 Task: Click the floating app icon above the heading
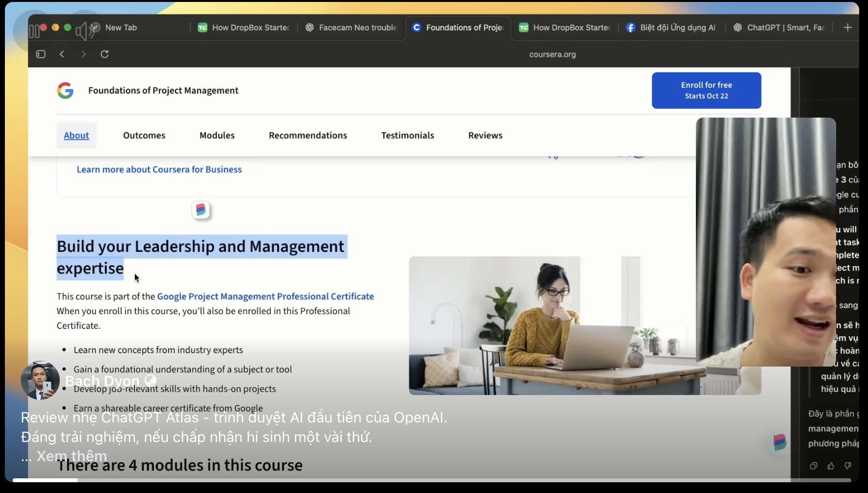coord(201,210)
